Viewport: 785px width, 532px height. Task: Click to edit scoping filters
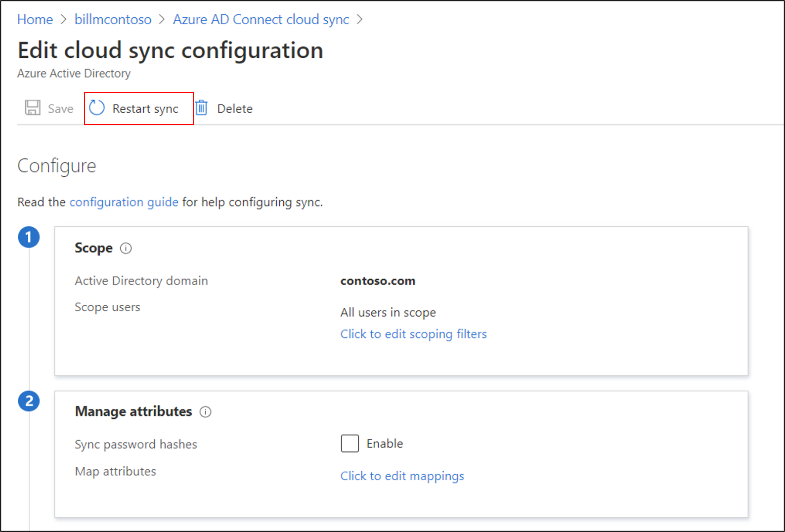[x=413, y=334]
